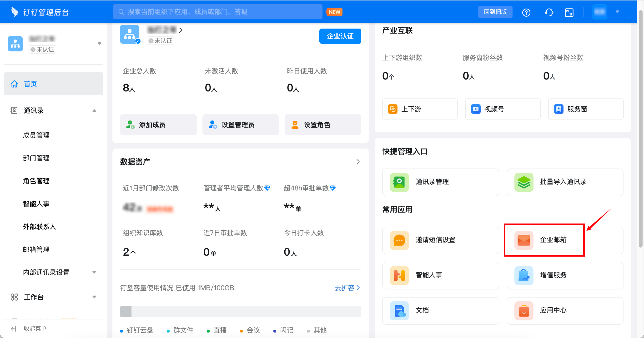Click the 首页 home icon in sidebar

14,84
